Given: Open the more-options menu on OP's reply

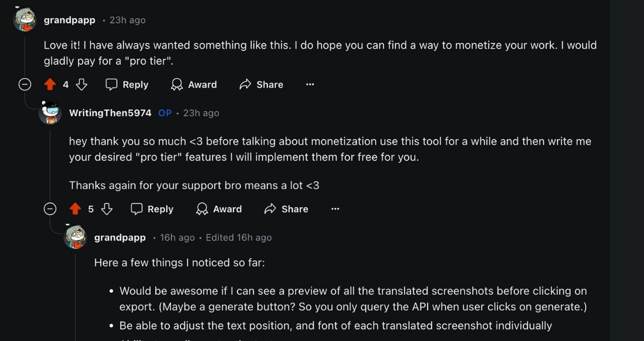Looking at the screenshot, I should tap(336, 209).
